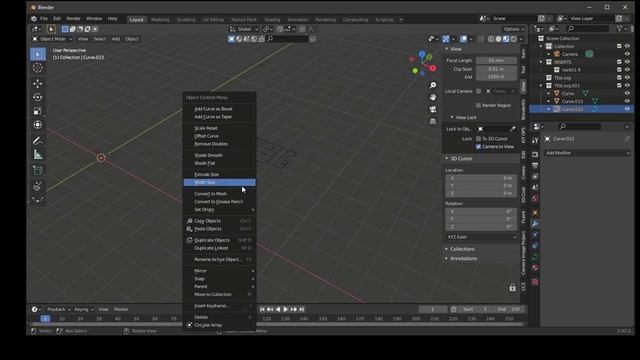640x360 pixels.
Task: Uncheck Camera to View checkbox
Action: coord(478,147)
